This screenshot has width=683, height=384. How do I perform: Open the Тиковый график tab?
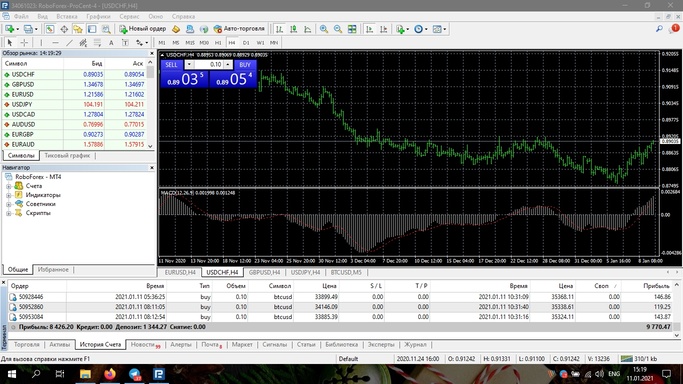pos(67,155)
